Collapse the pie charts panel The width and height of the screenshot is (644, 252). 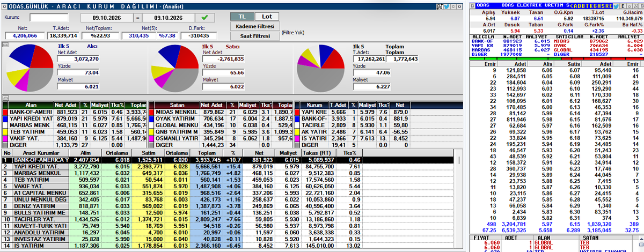(x=4, y=45)
